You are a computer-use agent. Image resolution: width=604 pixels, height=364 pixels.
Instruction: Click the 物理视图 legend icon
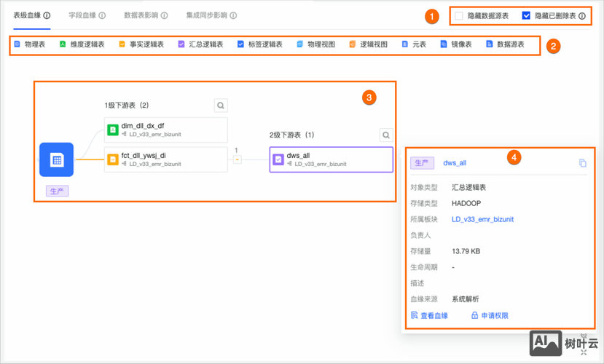[299, 44]
